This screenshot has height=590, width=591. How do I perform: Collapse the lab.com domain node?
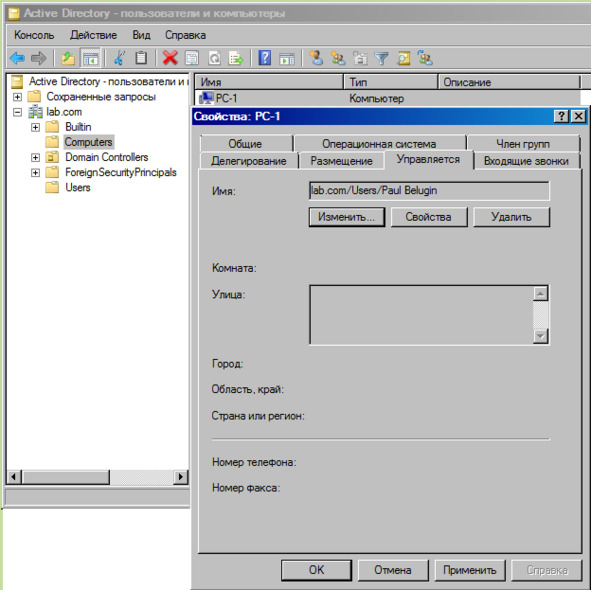click(x=17, y=112)
